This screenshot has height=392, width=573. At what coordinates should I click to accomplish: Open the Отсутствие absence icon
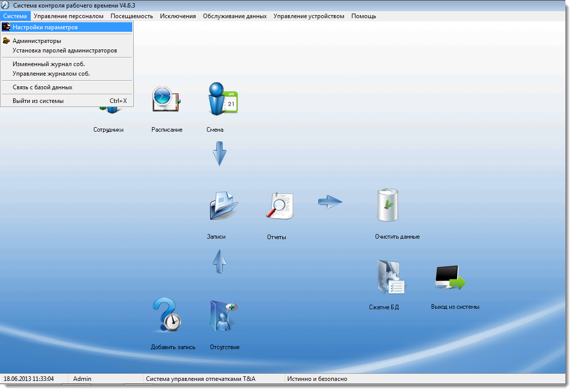click(223, 316)
